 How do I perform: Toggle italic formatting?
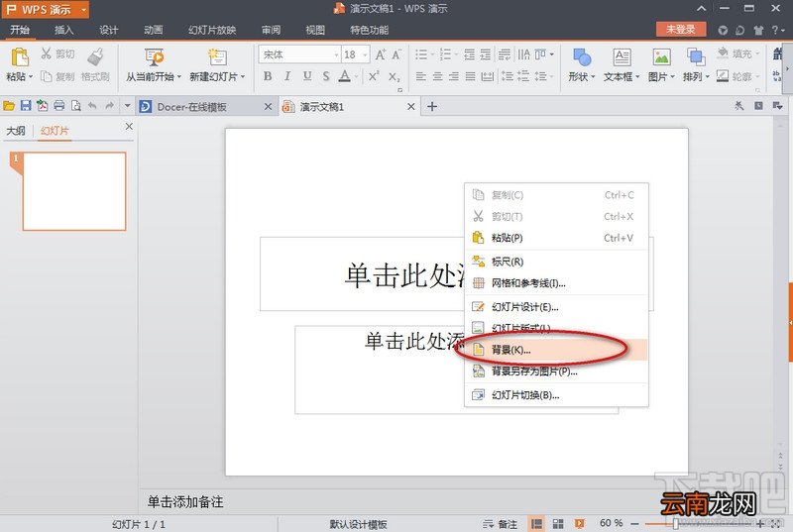(287, 76)
